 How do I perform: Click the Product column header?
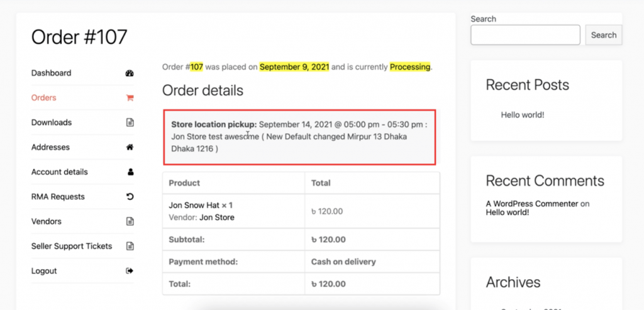click(184, 183)
